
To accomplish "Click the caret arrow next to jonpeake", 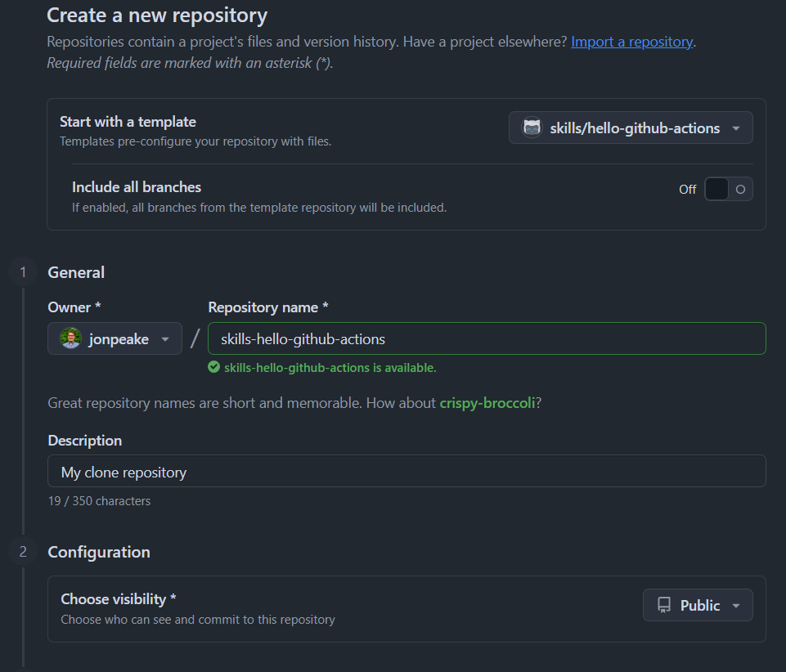I will [165, 339].
